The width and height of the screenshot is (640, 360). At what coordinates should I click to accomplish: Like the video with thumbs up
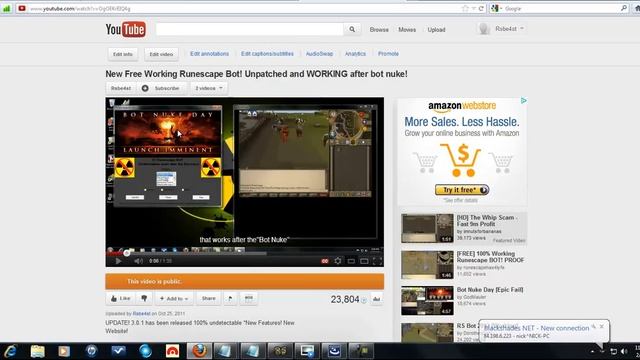pos(120,298)
